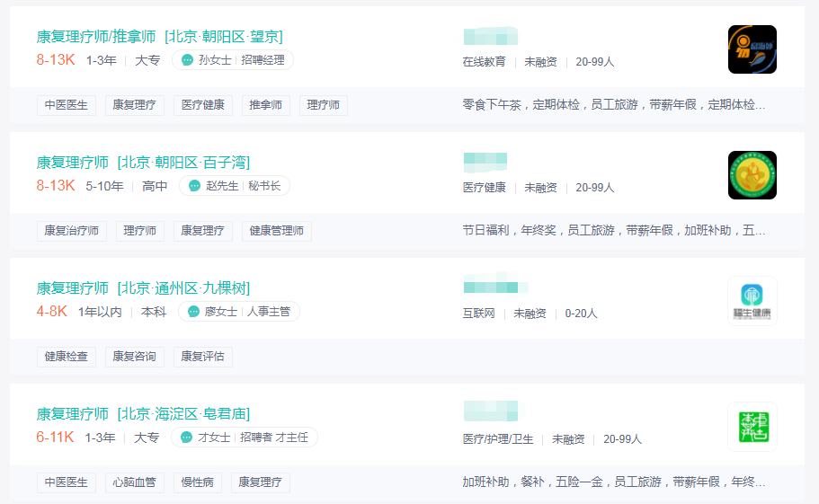The image size is (819, 504).
Task: Select the 康复评估 tag
Action: pos(202,357)
